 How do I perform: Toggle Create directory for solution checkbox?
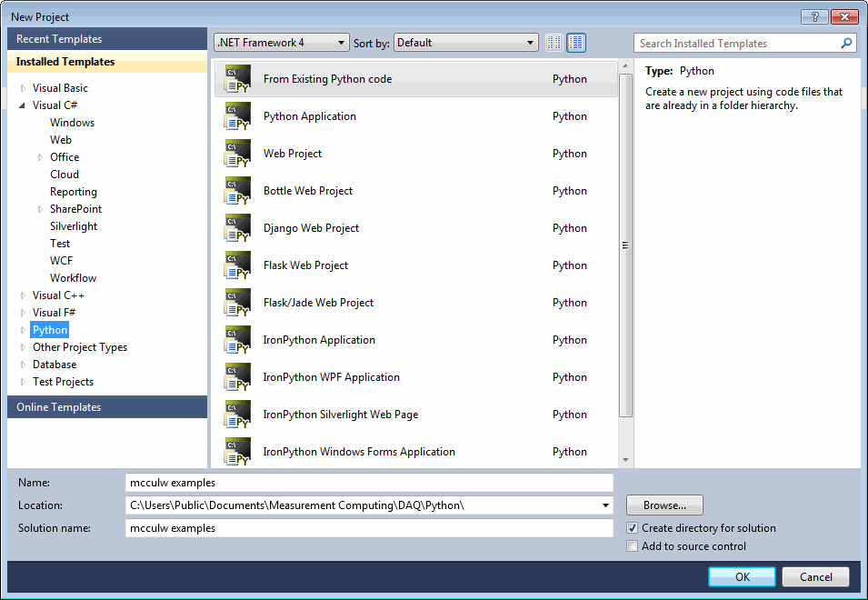tap(633, 528)
